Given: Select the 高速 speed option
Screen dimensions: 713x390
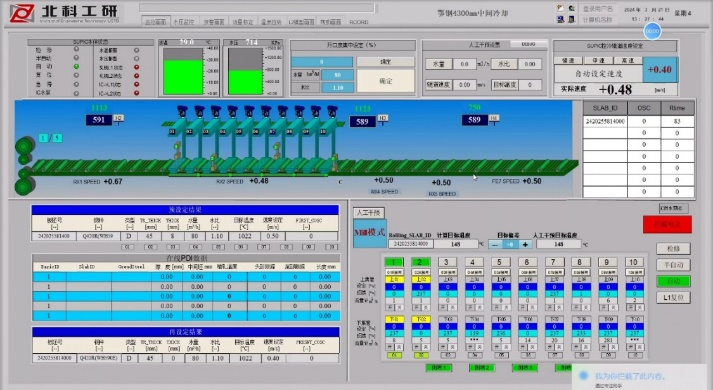Looking at the screenshot, I should [x=628, y=60].
